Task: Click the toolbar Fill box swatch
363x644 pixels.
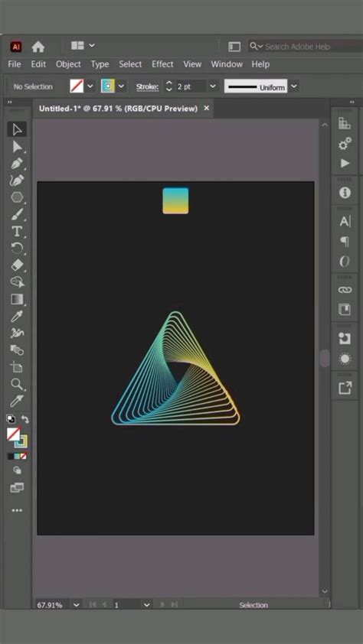Action: click(14, 434)
